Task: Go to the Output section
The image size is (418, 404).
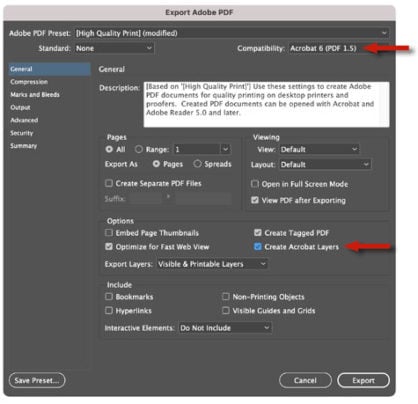Action: click(x=20, y=107)
